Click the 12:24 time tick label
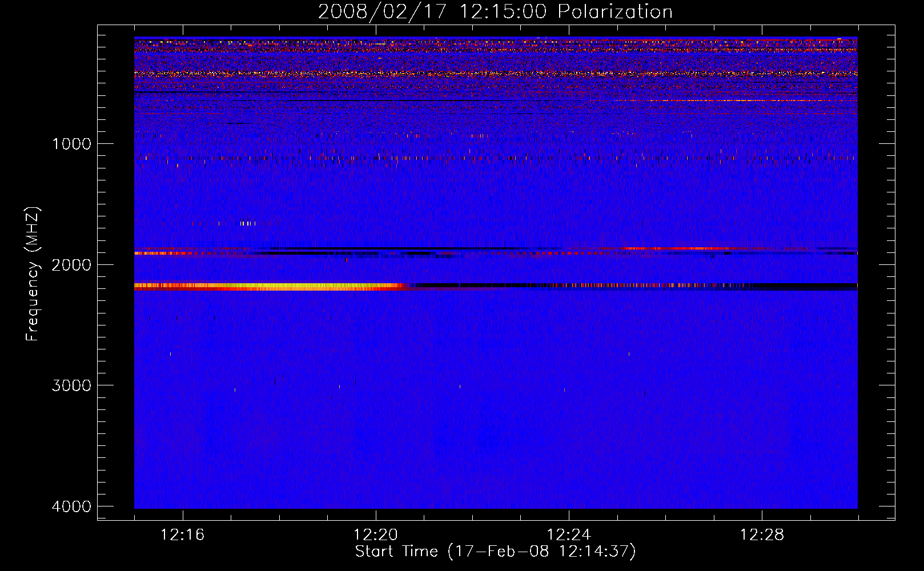924x571 pixels. pyautogui.click(x=569, y=535)
